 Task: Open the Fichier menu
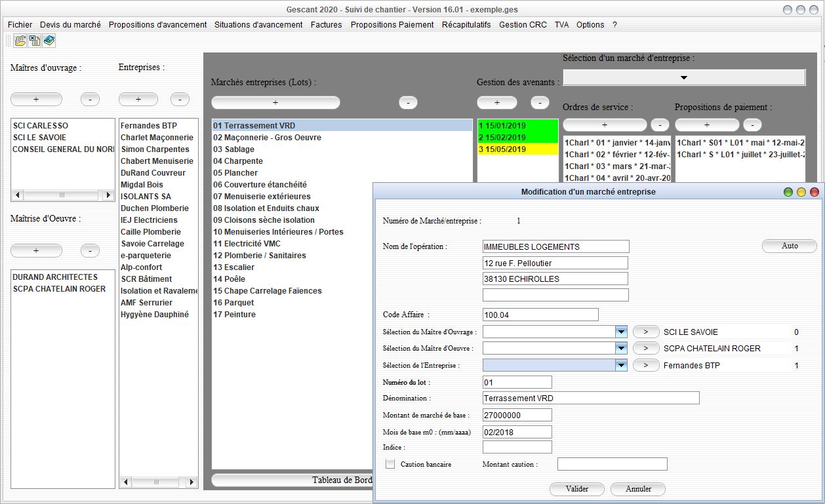(x=20, y=24)
